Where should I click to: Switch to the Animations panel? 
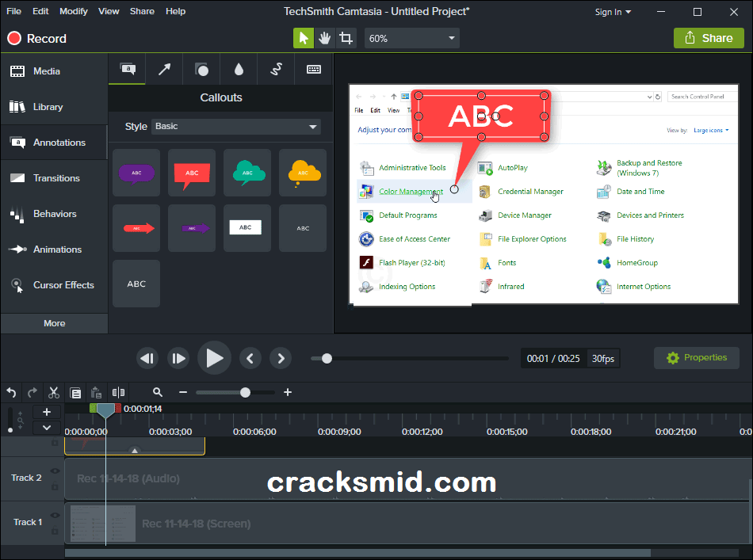point(54,250)
